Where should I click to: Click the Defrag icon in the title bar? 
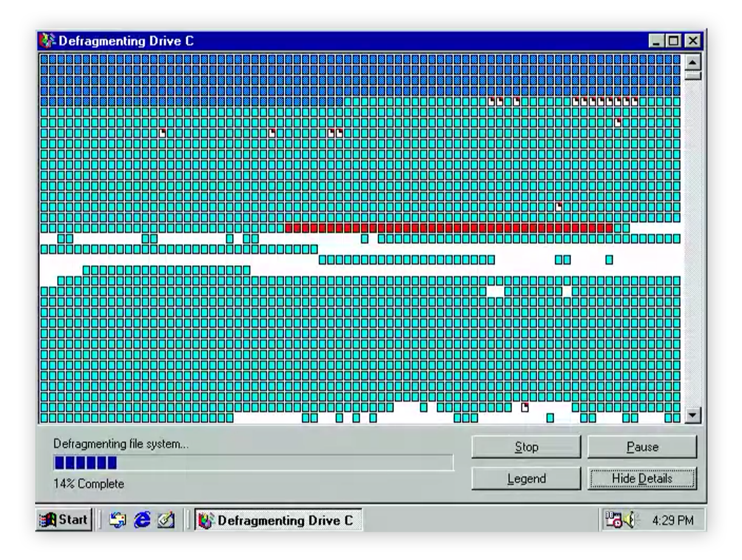click(x=45, y=42)
